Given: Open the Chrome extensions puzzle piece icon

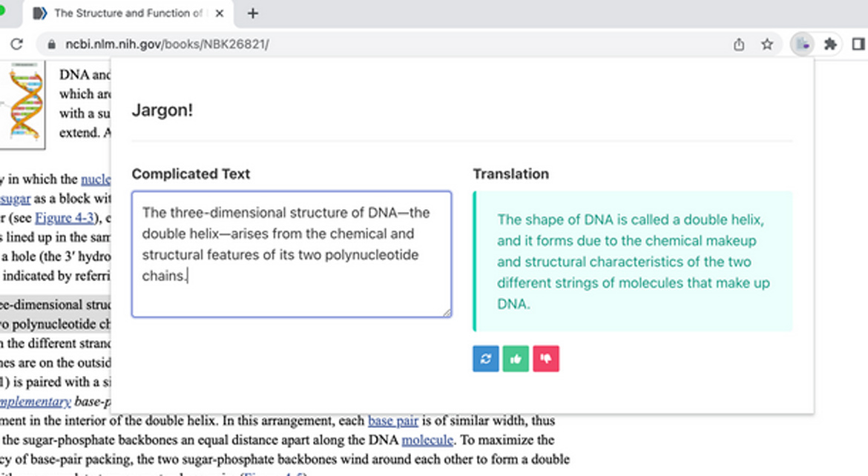Looking at the screenshot, I should coord(830,44).
